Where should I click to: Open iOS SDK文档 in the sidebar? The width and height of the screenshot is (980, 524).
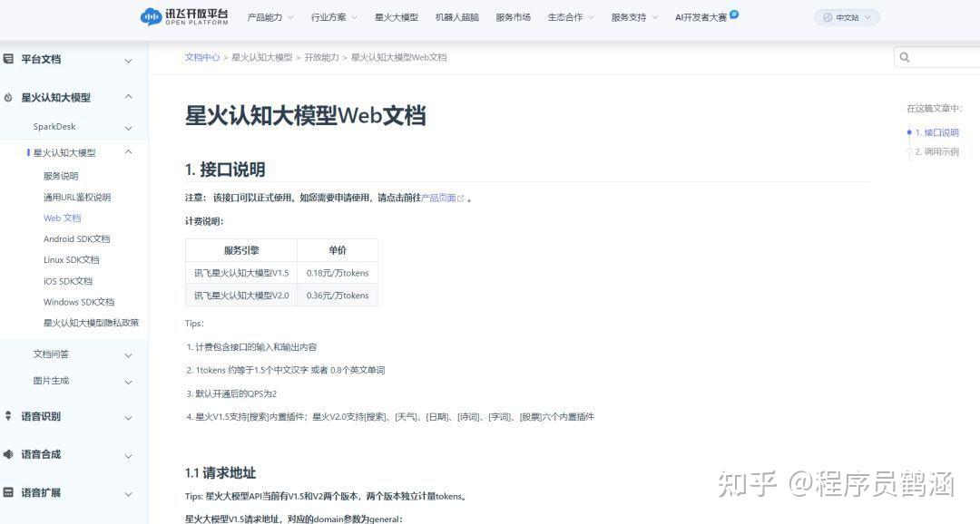[x=67, y=281]
